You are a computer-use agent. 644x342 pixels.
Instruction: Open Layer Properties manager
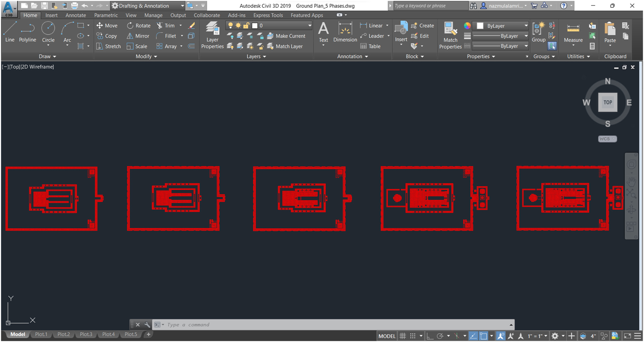click(212, 35)
